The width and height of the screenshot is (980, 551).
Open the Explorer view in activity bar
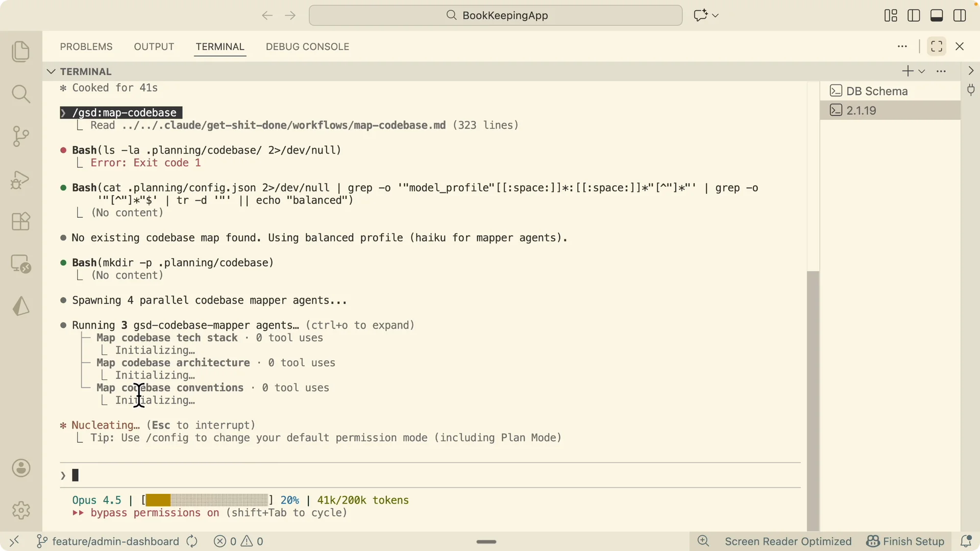point(21,52)
